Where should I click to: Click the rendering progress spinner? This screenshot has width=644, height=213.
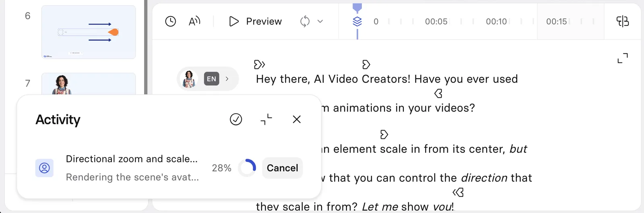(247, 168)
